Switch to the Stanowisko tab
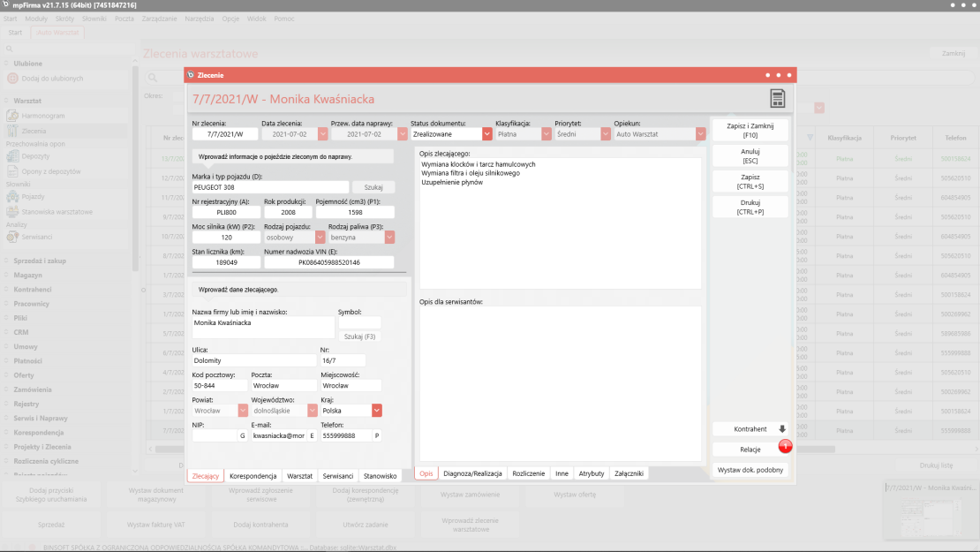Image resolution: width=980 pixels, height=552 pixels. pyautogui.click(x=380, y=476)
